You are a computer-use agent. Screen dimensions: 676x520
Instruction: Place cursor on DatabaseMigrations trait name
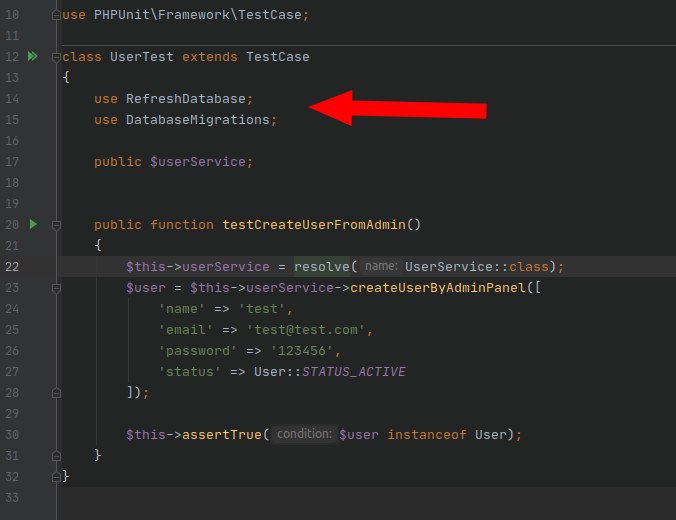click(198, 120)
